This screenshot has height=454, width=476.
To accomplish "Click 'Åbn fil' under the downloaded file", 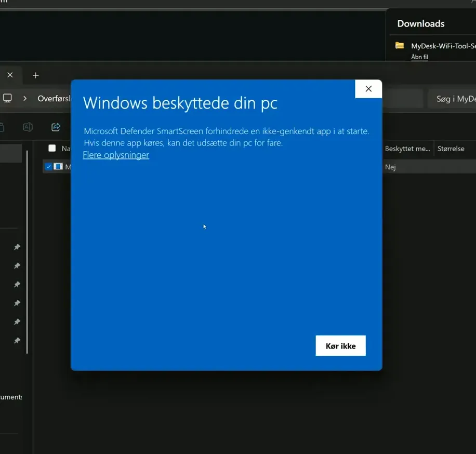I will [419, 57].
